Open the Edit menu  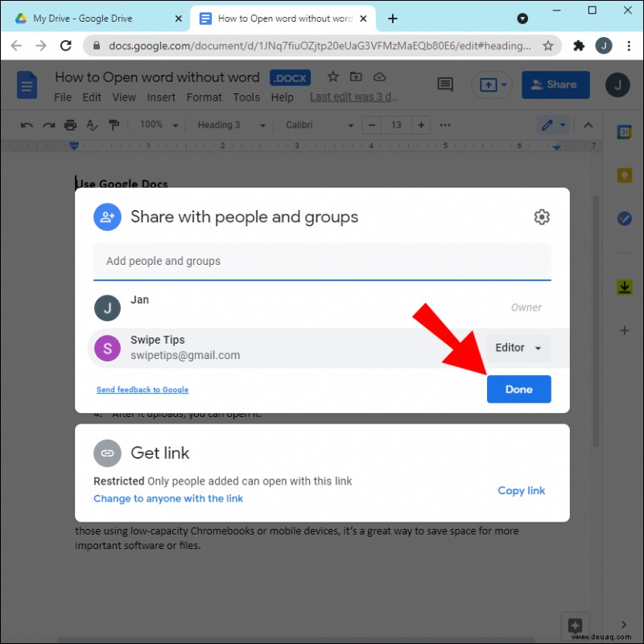point(92,97)
